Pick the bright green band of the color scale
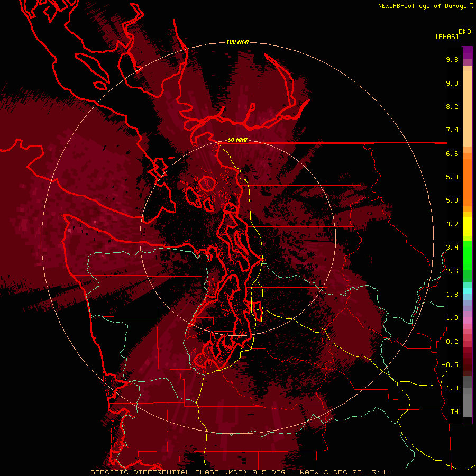This screenshot has width=476, height=476. pos(467,255)
